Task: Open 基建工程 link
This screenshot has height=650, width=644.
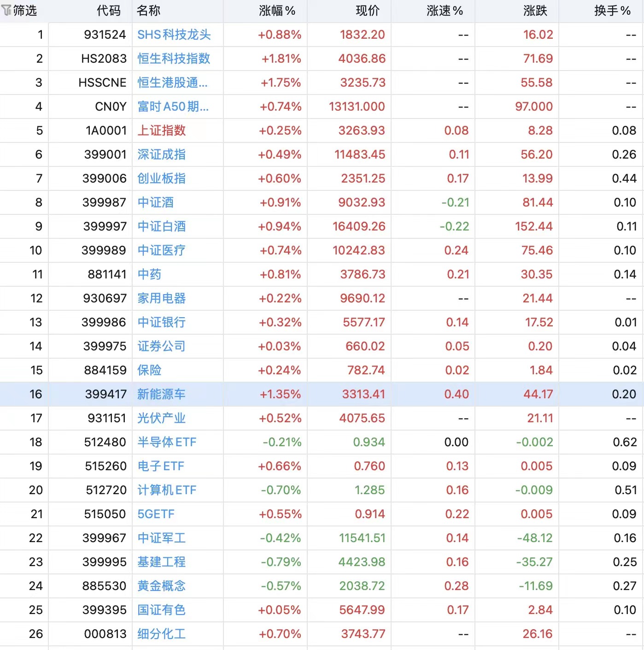Action: point(161,562)
